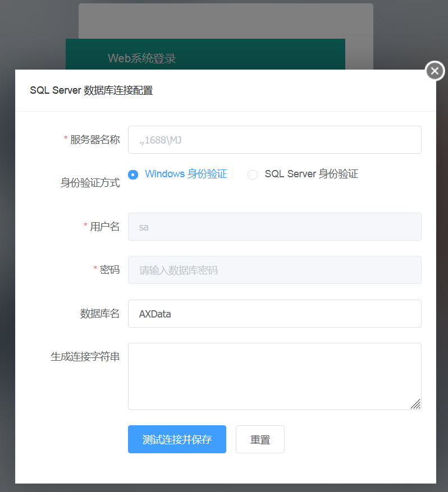448x492 pixels.
Task: Click the 用户名 label
Action: coord(105,227)
